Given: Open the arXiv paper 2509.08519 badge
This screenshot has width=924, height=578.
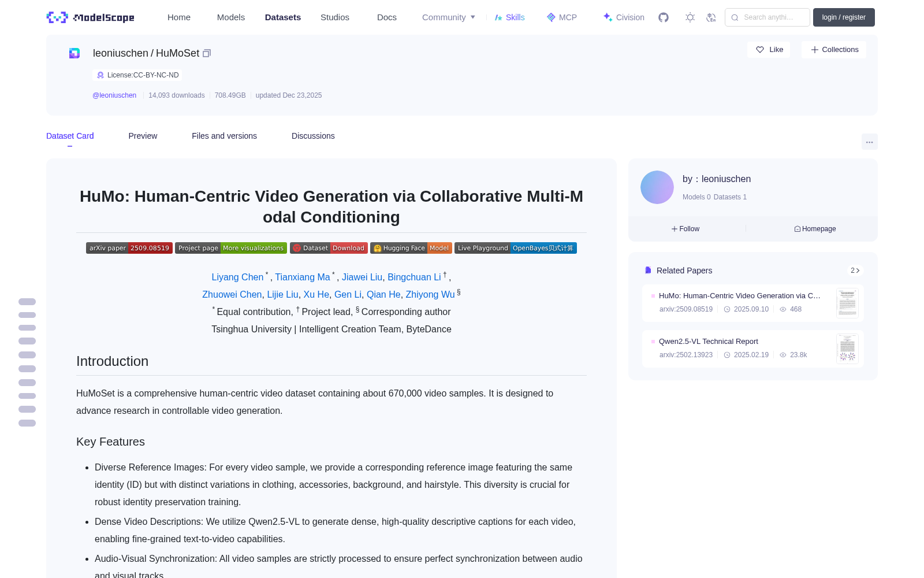Looking at the screenshot, I should [x=129, y=248].
